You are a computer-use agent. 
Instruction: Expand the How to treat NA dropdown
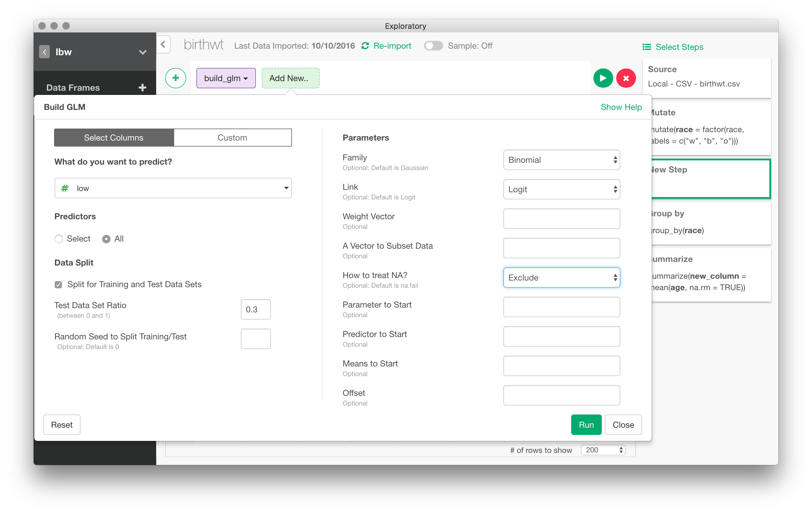[561, 278]
